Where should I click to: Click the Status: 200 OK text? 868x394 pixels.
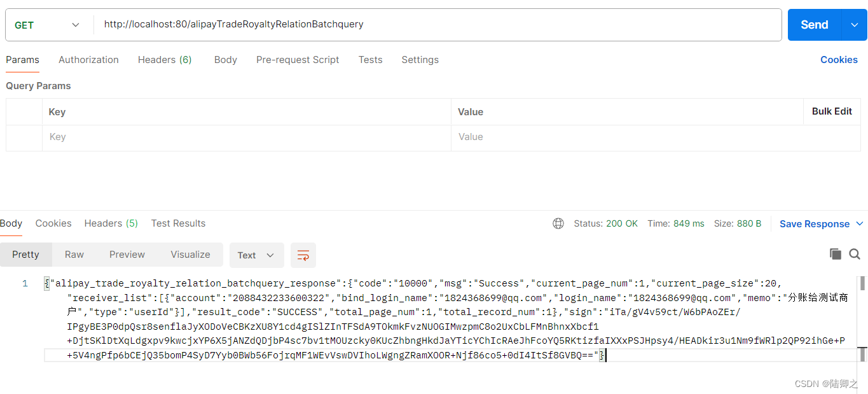click(605, 223)
